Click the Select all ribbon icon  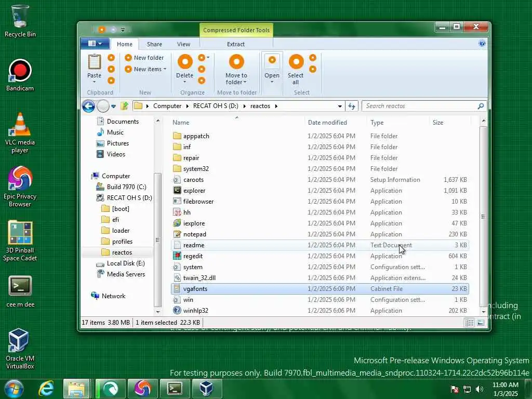point(296,62)
